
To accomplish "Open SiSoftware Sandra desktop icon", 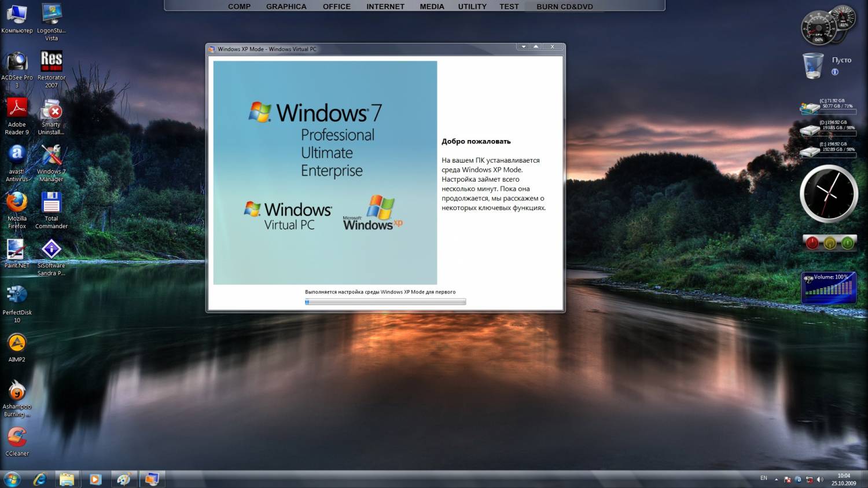I will [x=52, y=256].
